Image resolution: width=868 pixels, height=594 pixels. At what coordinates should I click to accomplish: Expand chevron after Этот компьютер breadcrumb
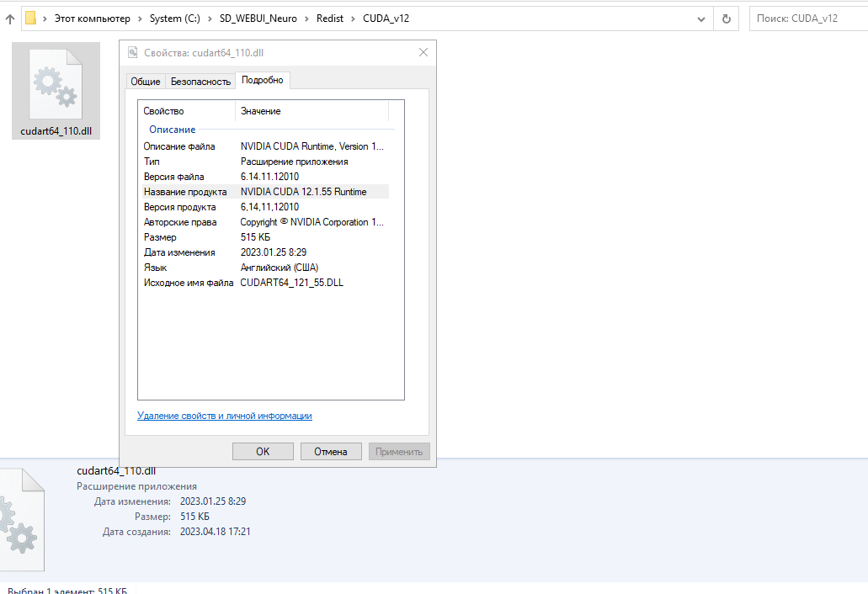click(x=140, y=19)
